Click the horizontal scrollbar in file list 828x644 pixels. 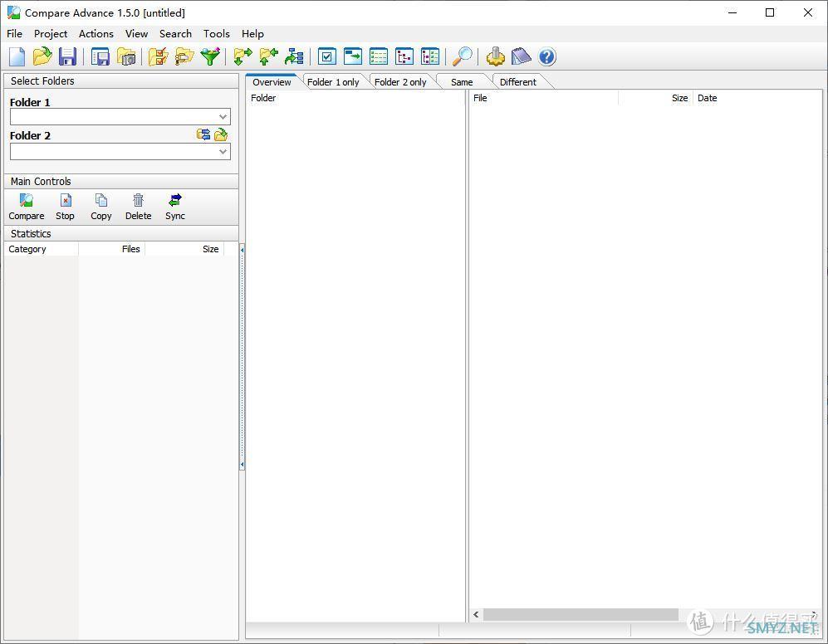581,615
